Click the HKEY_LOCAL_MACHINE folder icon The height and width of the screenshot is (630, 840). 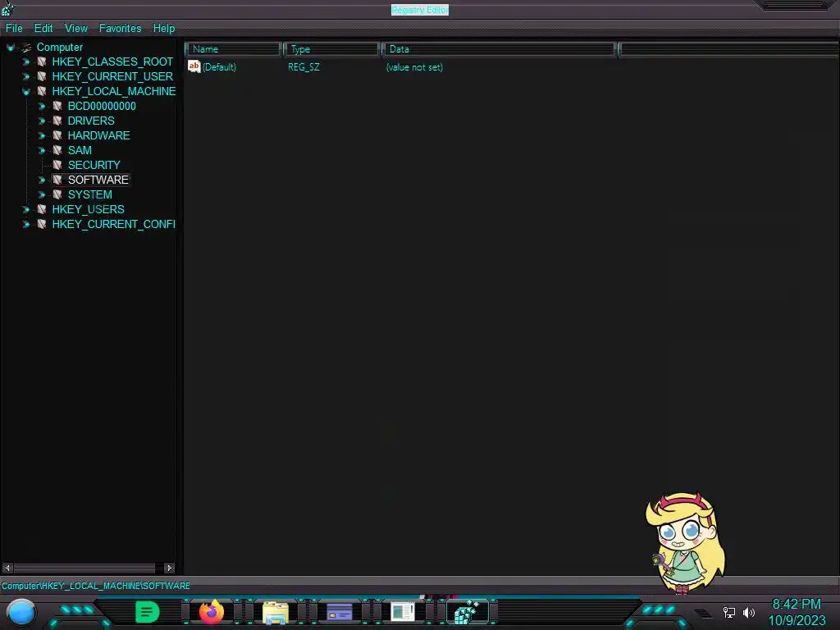[41, 92]
